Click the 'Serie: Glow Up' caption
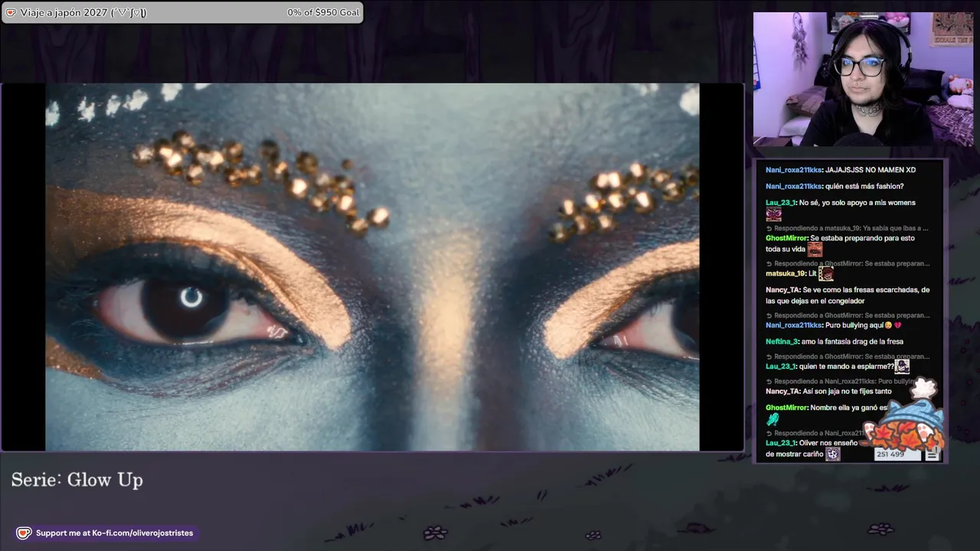This screenshot has height=551, width=980. 77,480
